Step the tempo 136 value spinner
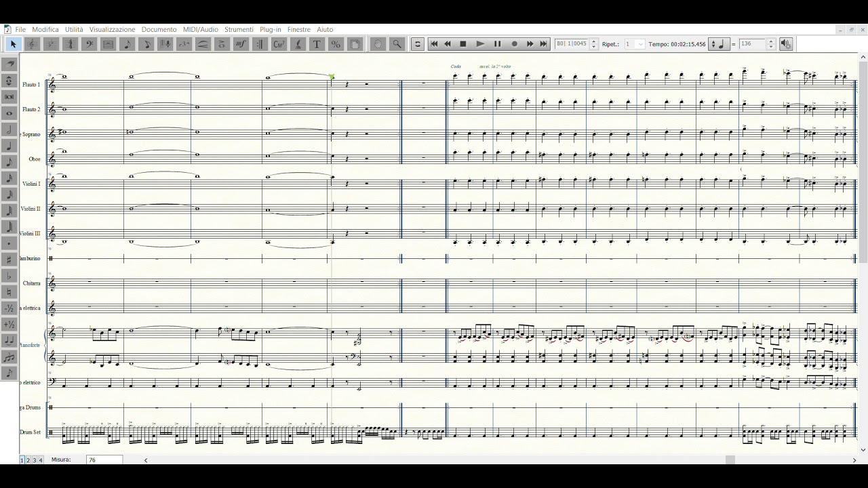Image resolution: width=868 pixels, height=488 pixels. point(770,44)
